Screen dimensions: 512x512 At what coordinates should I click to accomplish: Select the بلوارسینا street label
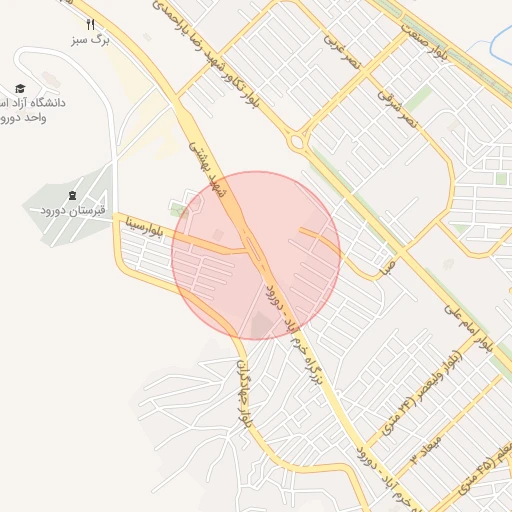[x=144, y=227]
